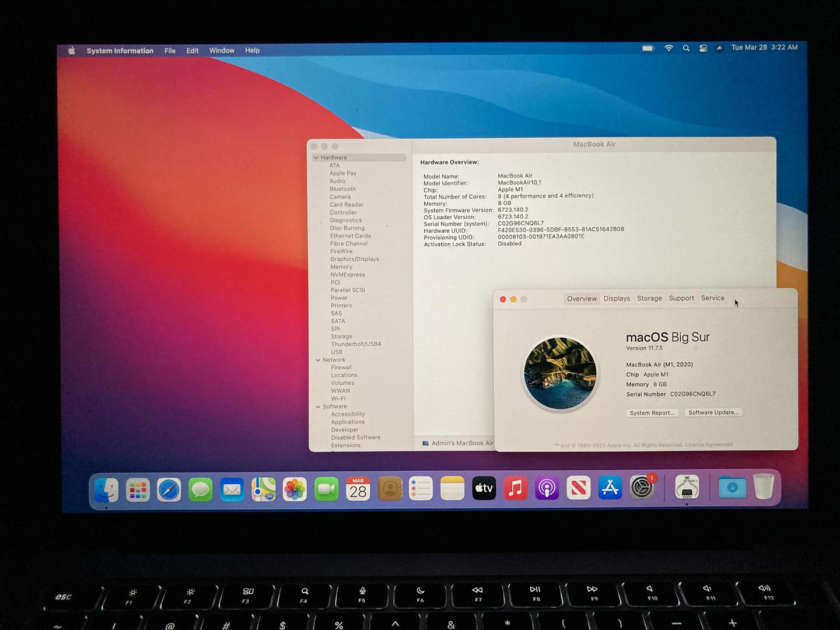Image resolution: width=840 pixels, height=630 pixels.
Task: Switch to the Displays tab
Action: pos(617,299)
